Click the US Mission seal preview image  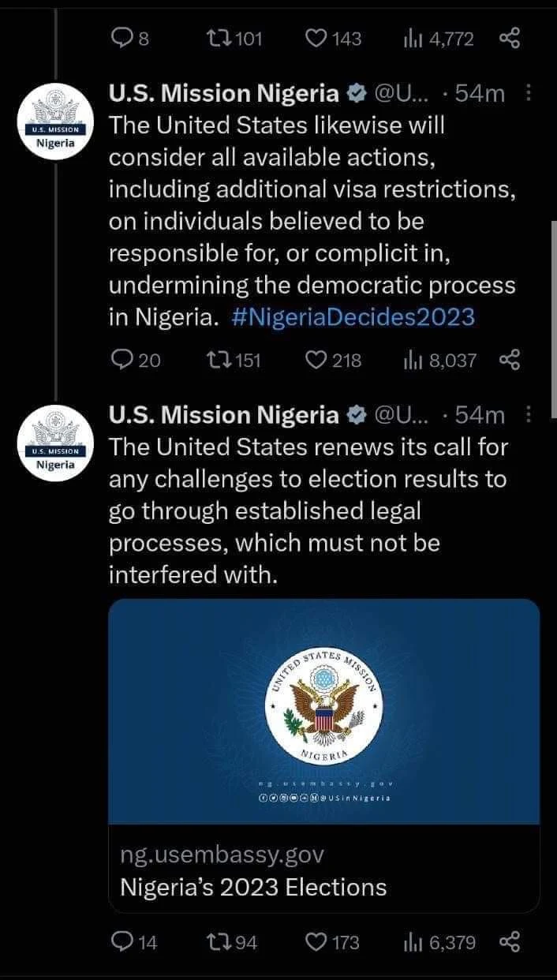[x=323, y=711]
